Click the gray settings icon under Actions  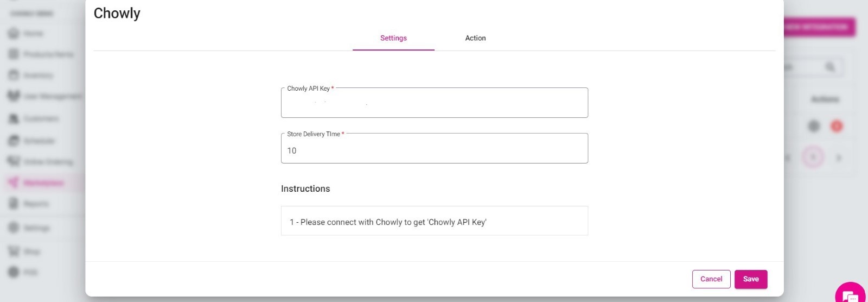coord(814,126)
